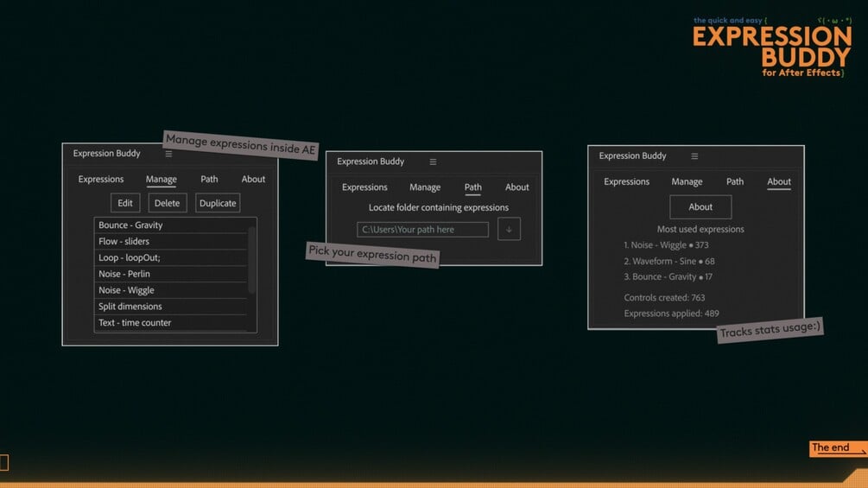
Task: Open the Path tab in the right panel
Action: coord(735,181)
